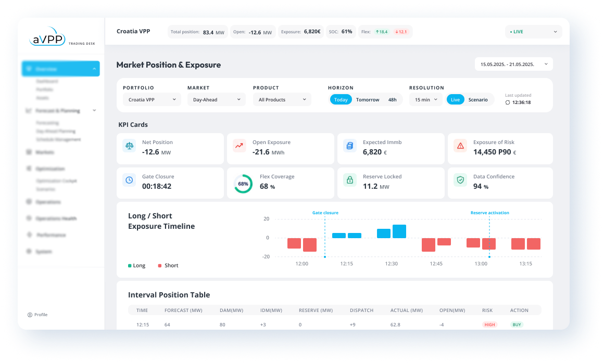The image size is (604, 364).
Task: Expand the Forecast & Planning chevron
Action: pos(94,111)
